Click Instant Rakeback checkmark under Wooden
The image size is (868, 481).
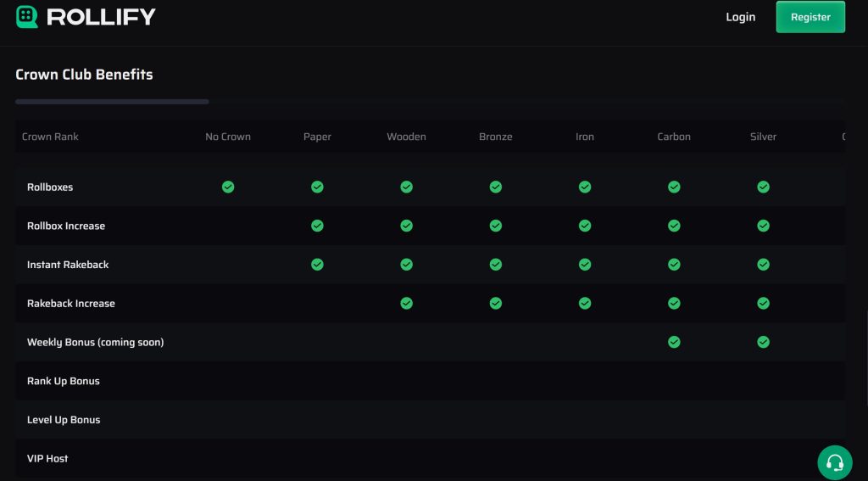pyautogui.click(x=407, y=265)
